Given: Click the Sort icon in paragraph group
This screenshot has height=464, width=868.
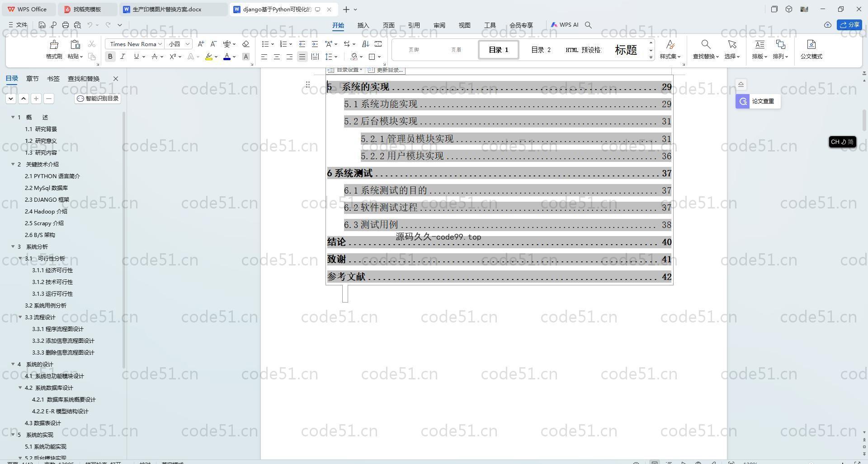Looking at the screenshot, I should [366, 44].
